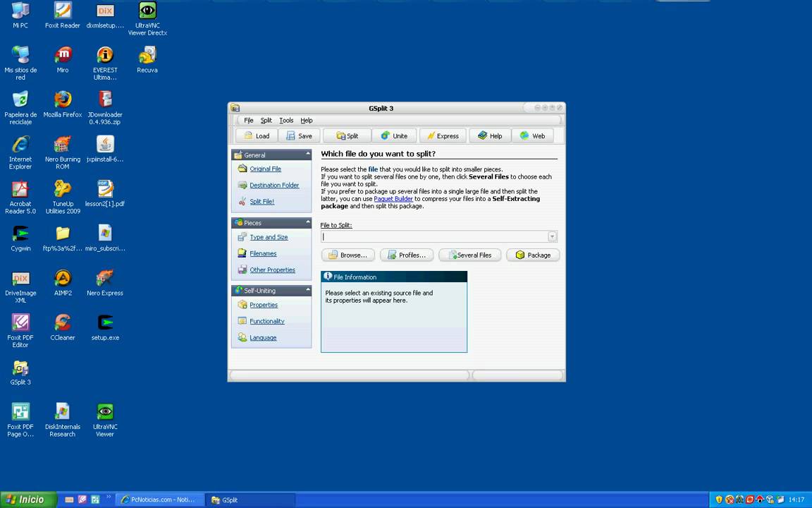Screen dimensions: 812x508
Task: Open the Tools menu
Action: click(x=286, y=120)
